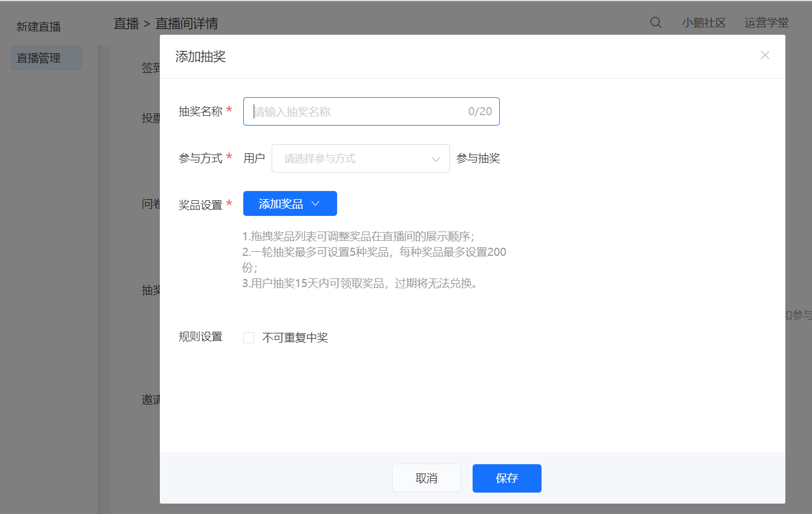Click the 添加抽奖 dialog title

(200, 56)
